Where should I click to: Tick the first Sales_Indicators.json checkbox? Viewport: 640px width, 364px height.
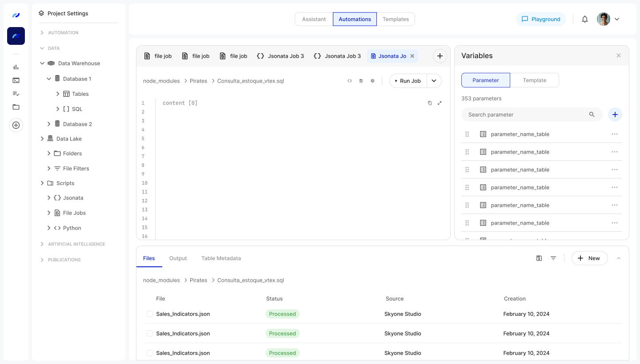coord(150,314)
